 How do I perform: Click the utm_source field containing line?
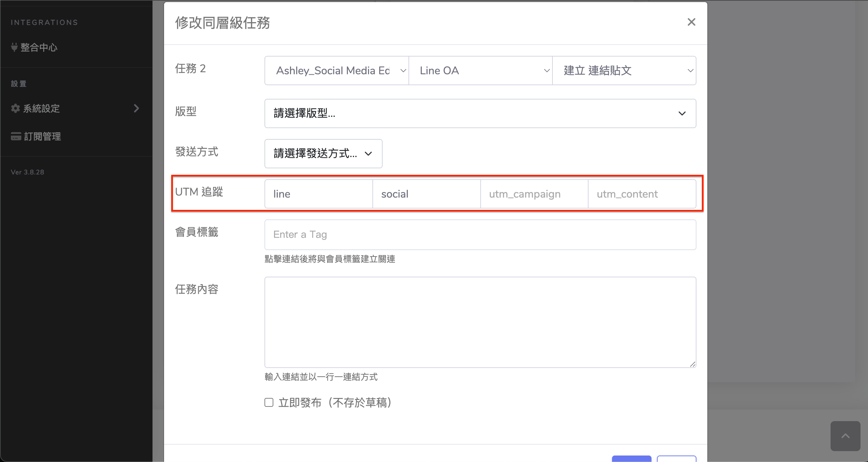(318, 194)
